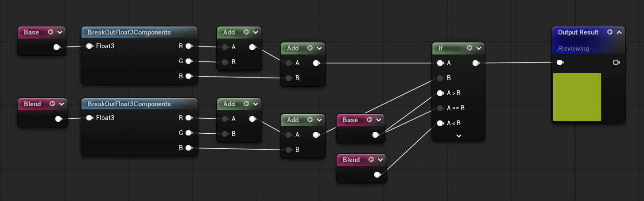The image size is (644, 201).
Task: Click Float3 input pin of Base's BreakOutFloat3Components
Action: click(89, 46)
